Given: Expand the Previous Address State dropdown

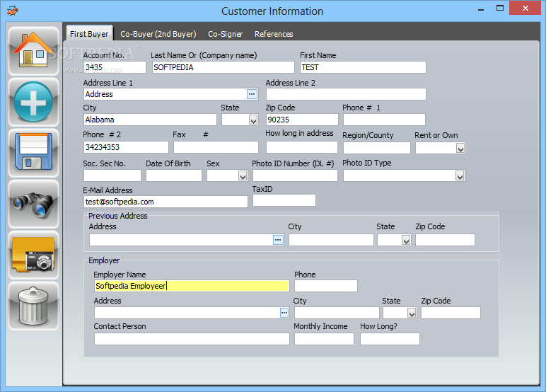Looking at the screenshot, I should click(x=406, y=240).
